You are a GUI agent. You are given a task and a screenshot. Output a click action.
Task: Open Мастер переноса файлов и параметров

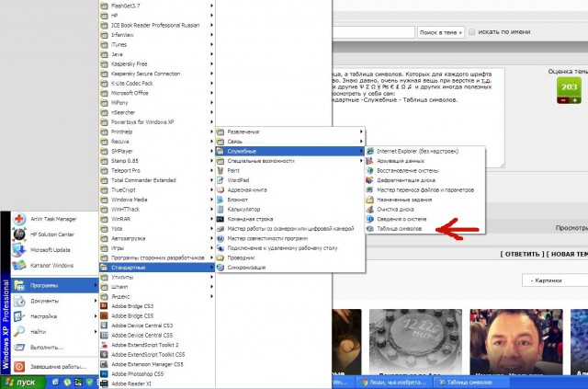[x=425, y=190]
